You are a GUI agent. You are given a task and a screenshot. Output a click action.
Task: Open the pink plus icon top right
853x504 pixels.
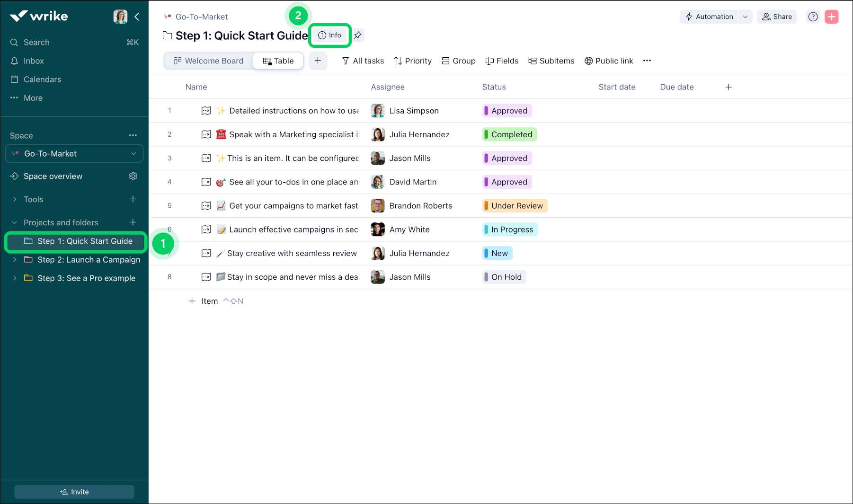point(832,17)
